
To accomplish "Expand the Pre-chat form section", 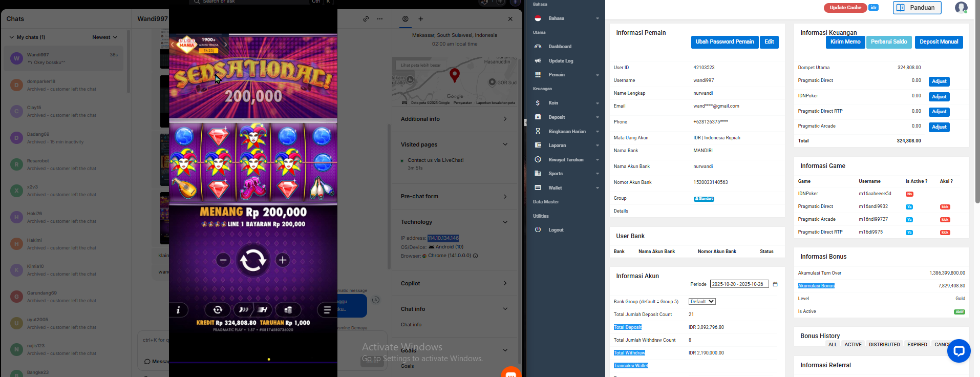I will pos(454,196).
